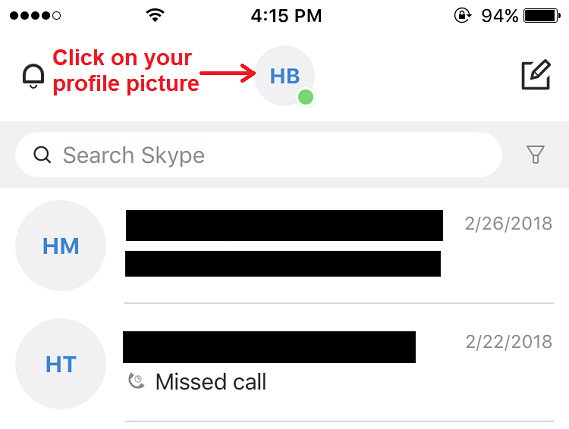Tap the 4:15 PM clock
The height and width of the screenshot is (429, 569).
tap(286, 16)
